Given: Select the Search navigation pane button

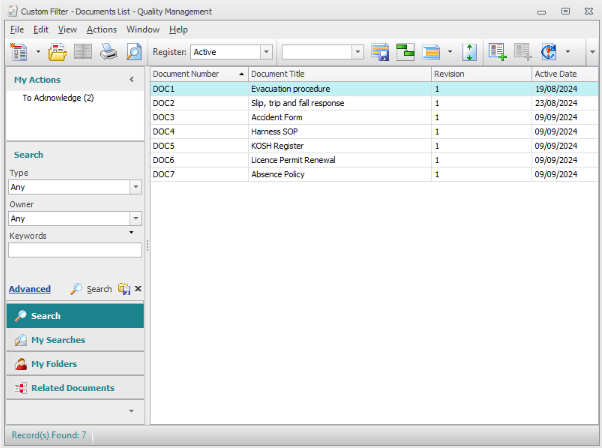Looking at the screenshot, I should [x=75, y=316].
